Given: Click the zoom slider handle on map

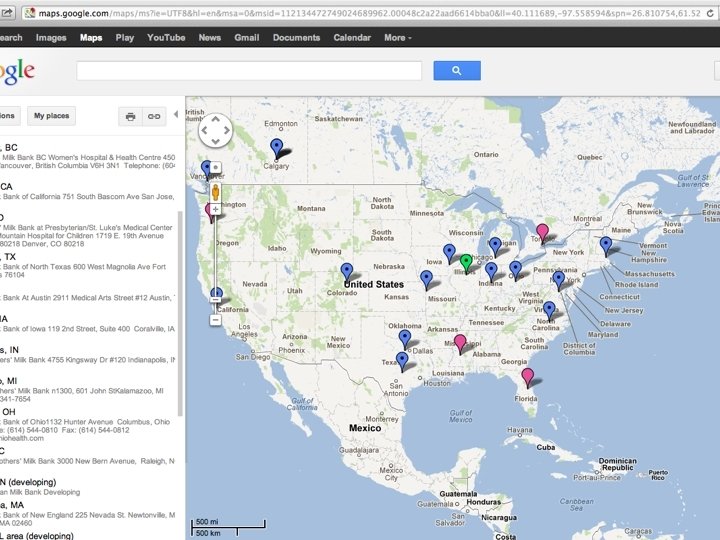Looking at the screenshot, I should [x=215, y=299].
